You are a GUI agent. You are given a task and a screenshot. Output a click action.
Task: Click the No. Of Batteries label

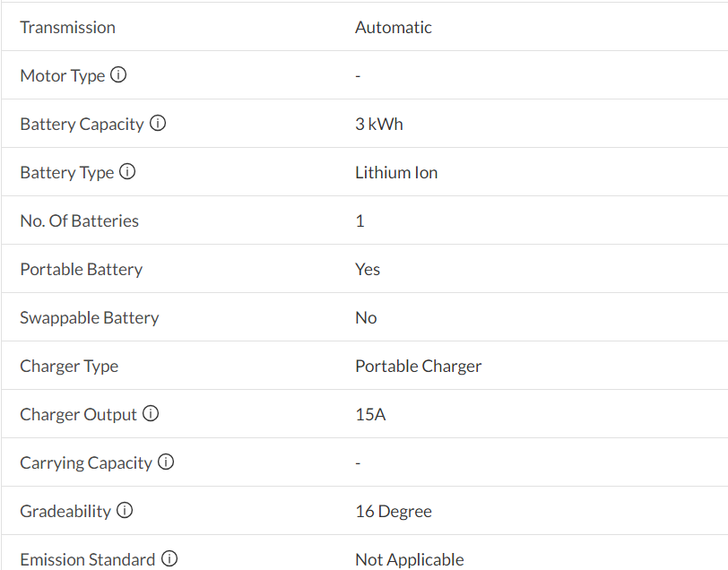pos(80,221)
